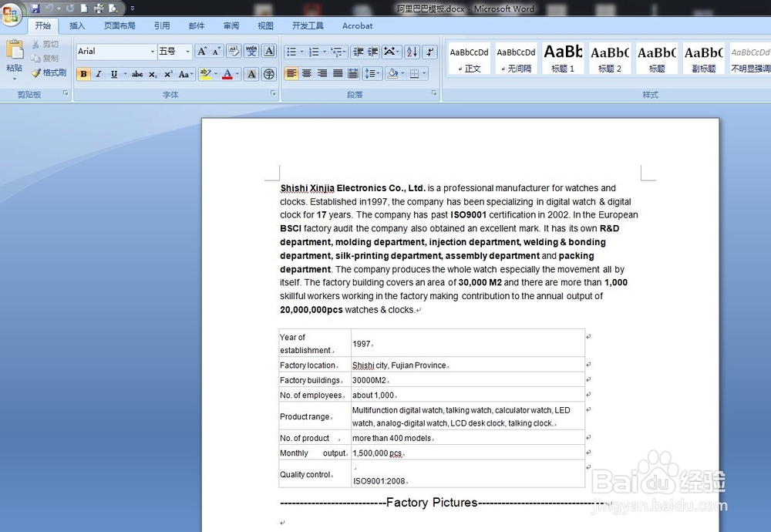Viewport: 771px width, 532px height.
Task: Click sort A-Z icon
Action: coord(412,51)
